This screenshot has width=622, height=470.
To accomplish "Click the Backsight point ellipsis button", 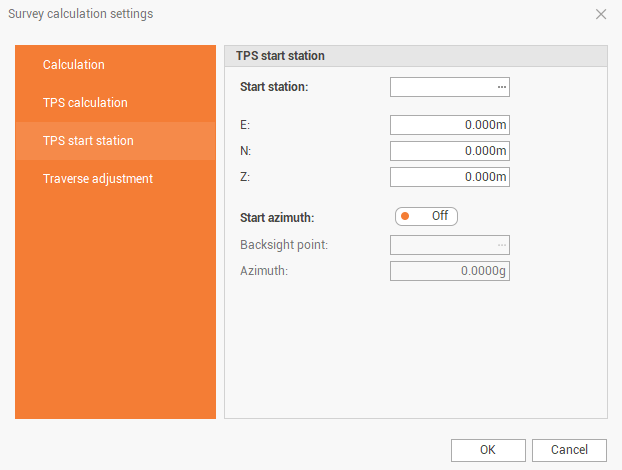I will [x=502, y=245].
